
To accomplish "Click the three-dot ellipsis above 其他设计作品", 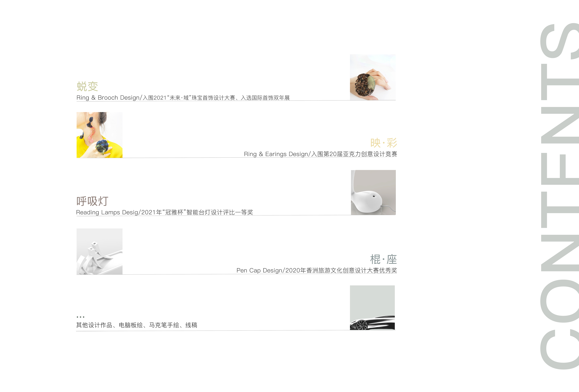I will [80, 317].
